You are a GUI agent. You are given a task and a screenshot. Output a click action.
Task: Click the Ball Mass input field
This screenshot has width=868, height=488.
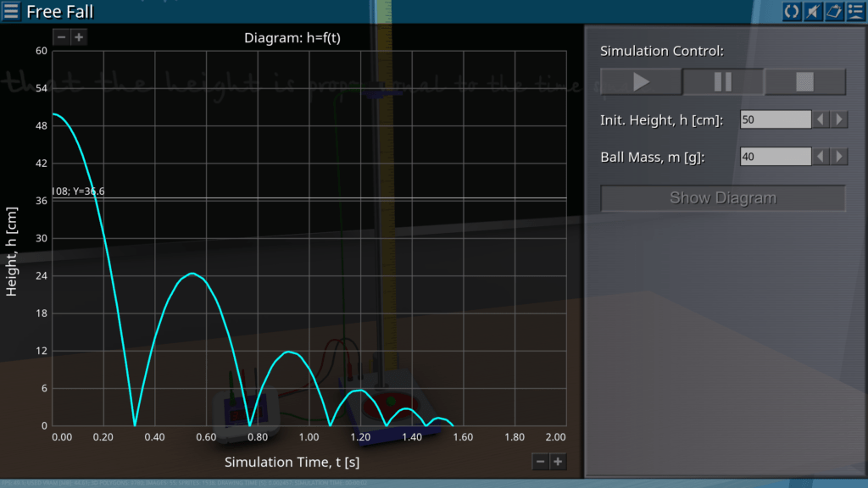775,157
